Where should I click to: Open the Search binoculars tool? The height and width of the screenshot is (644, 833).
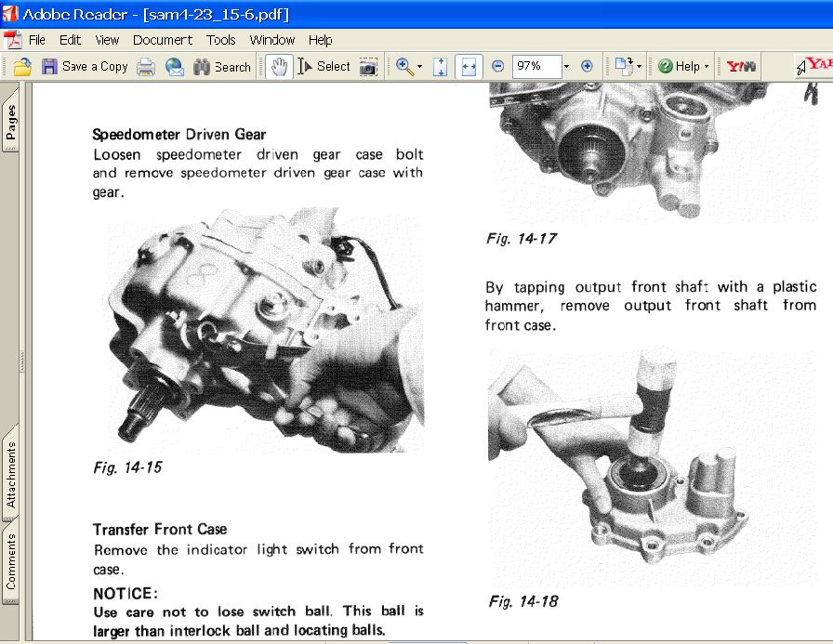tap(222, 67)
